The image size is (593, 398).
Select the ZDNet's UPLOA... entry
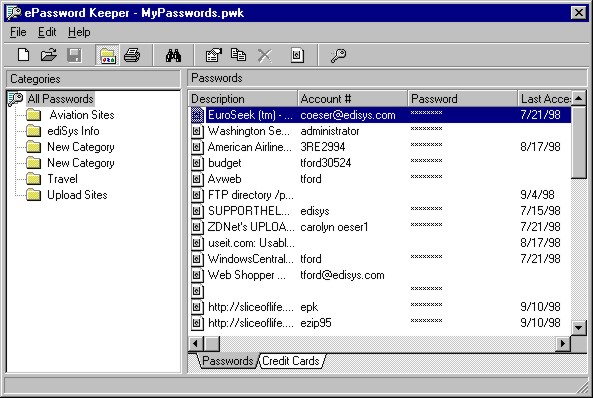[251, 227]
